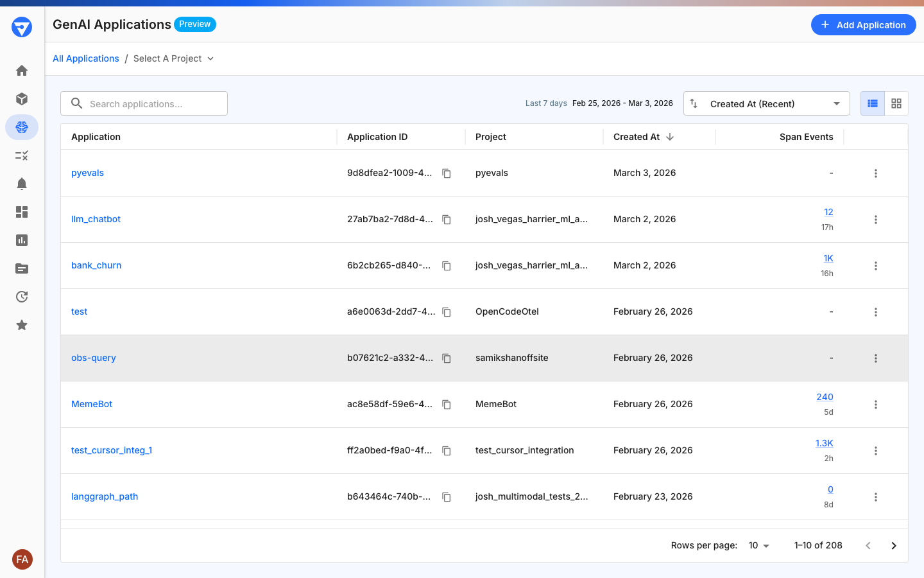This screenshot has width=924, height=578.
Task: Open the Bookmarks star icon in sidebar
Action: [x=21, y=325]
